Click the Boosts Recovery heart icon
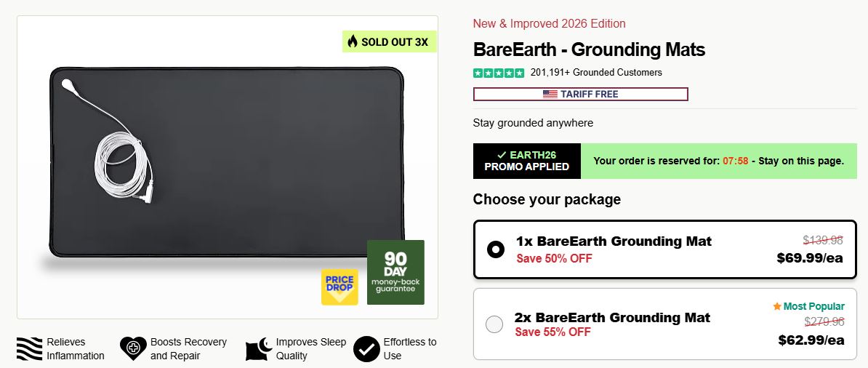 click(x=133, y=349)
